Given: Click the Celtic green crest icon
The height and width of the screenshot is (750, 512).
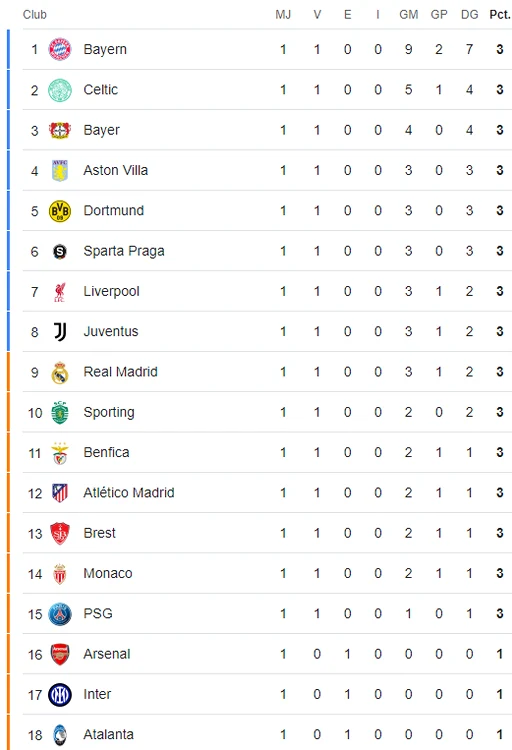Looking at the screenshot, I should click(x=60, y=90).
